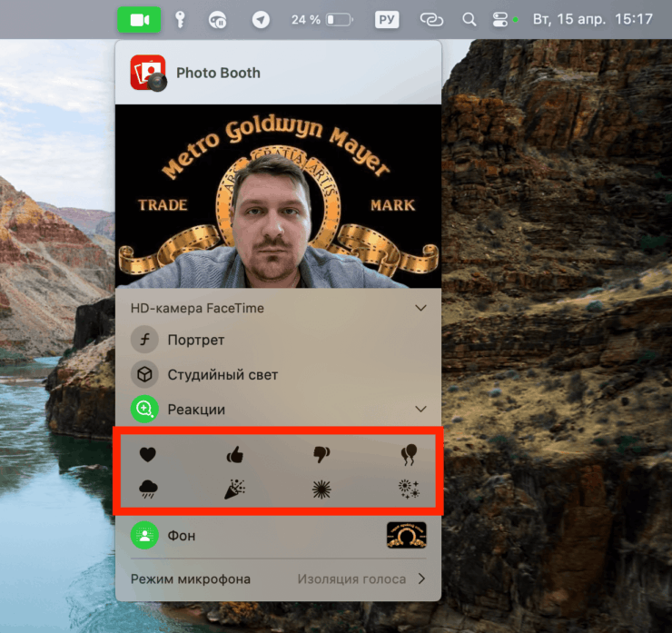This screenshot has height=633, width=672.
Task: Turn off the Фон background toggle
Action: pyautogui.click(x=144, y=536)
